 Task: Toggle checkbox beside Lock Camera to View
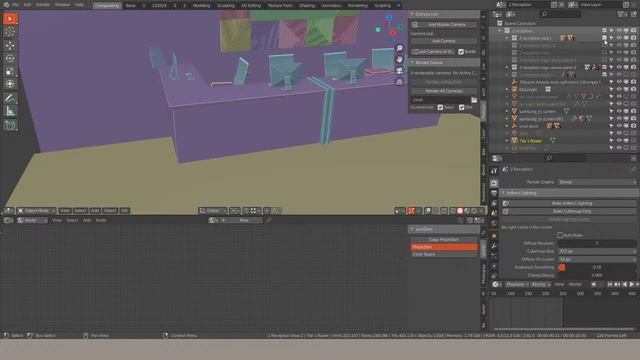click(461, 52)
